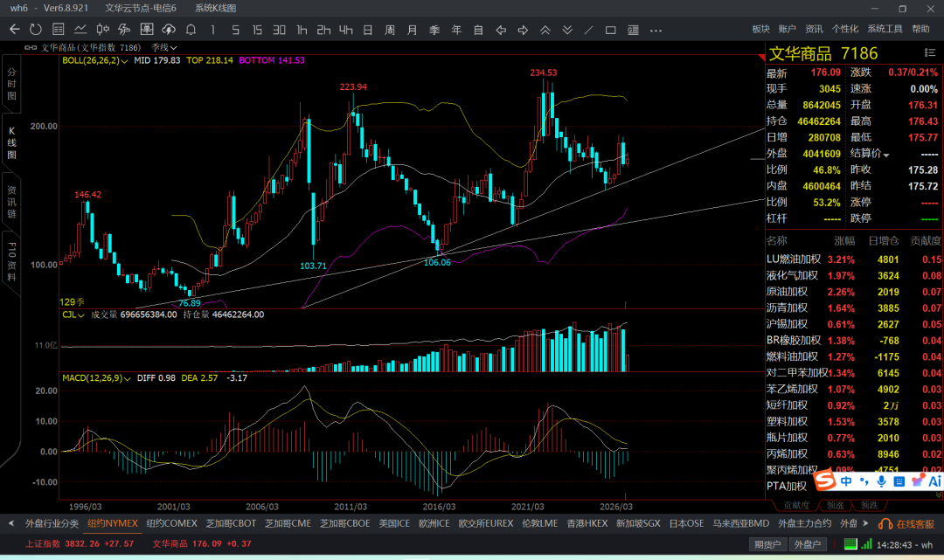
Task: Click the double up chevron icon
Action: coord(545,30)
